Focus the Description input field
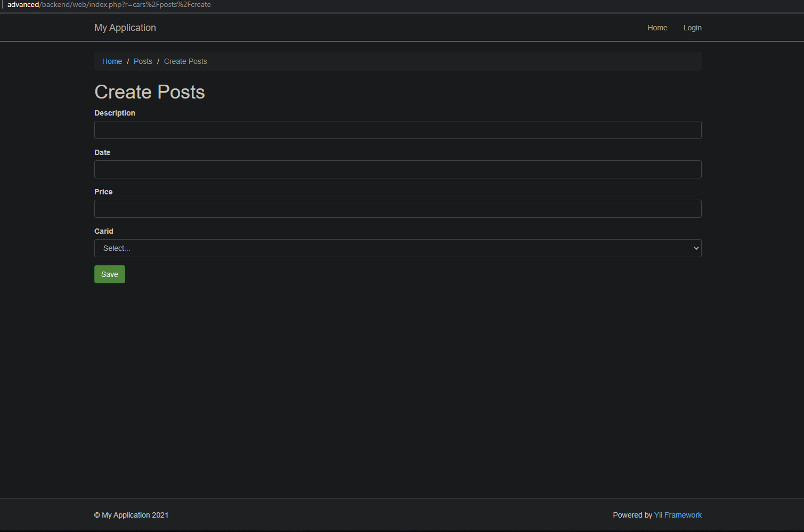This screenshot has width=804, height=532. [x=397, y=130]
